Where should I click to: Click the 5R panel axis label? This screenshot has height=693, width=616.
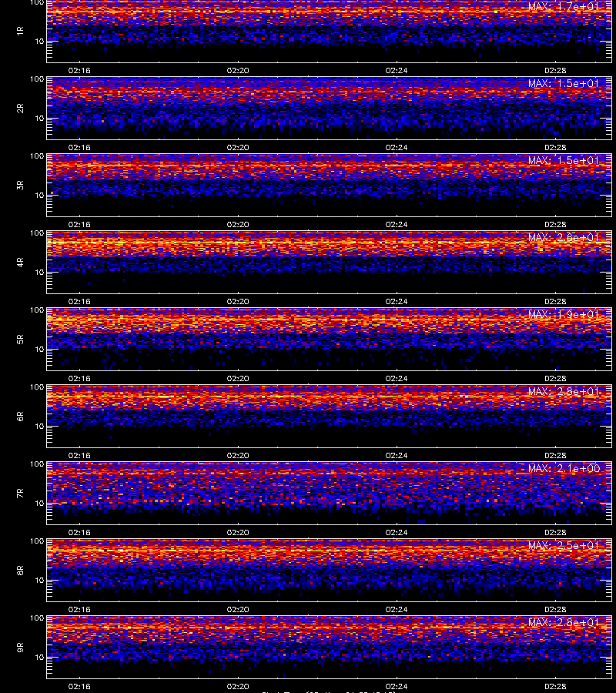(20, 339)
